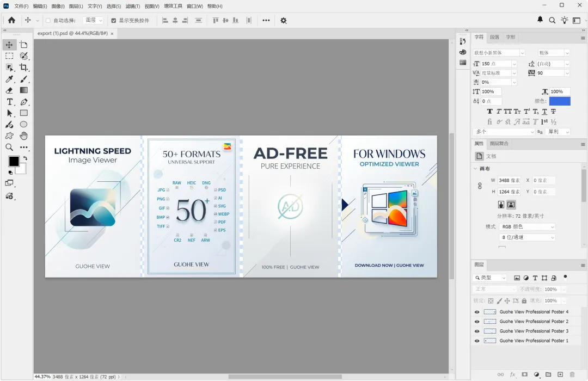Viewport: 588px width, 381px height.
Task: Select the Crop tool
Action: click(x=23, y=67)
